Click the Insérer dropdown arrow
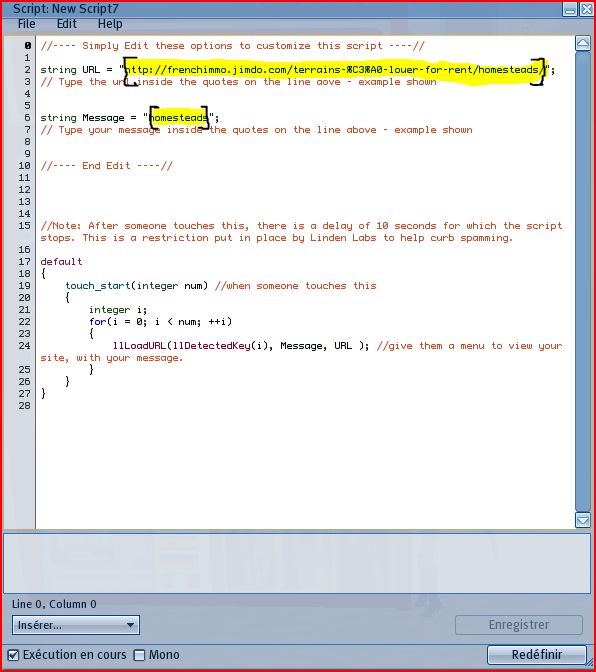This screenshot has height=672, width=596. 131,625
